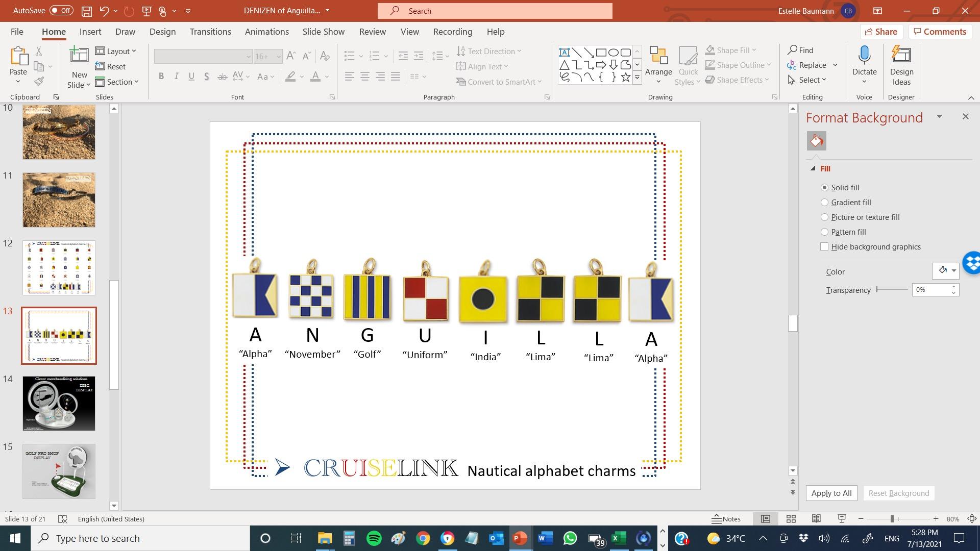The height and width of the screenshot is (551, 980).
Task: Click the Normal view icon
Action: [766, 519]
